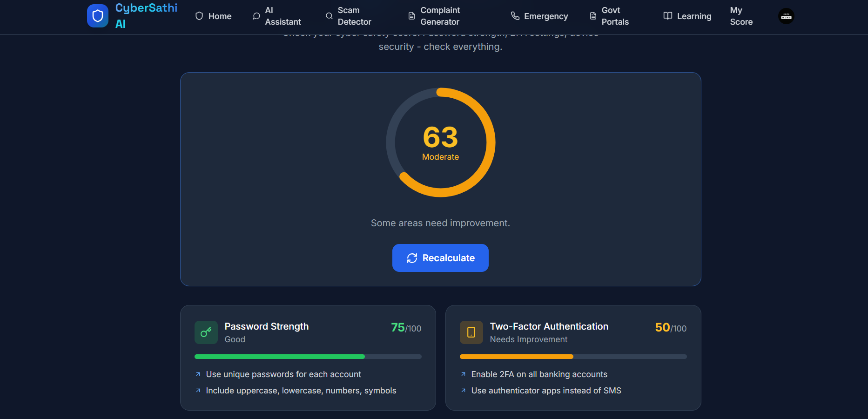The height and width of the screenshot is (419, 868).
Task: Click the AI Assistant chat bubble icon
Action: click(x=256, y=16)
